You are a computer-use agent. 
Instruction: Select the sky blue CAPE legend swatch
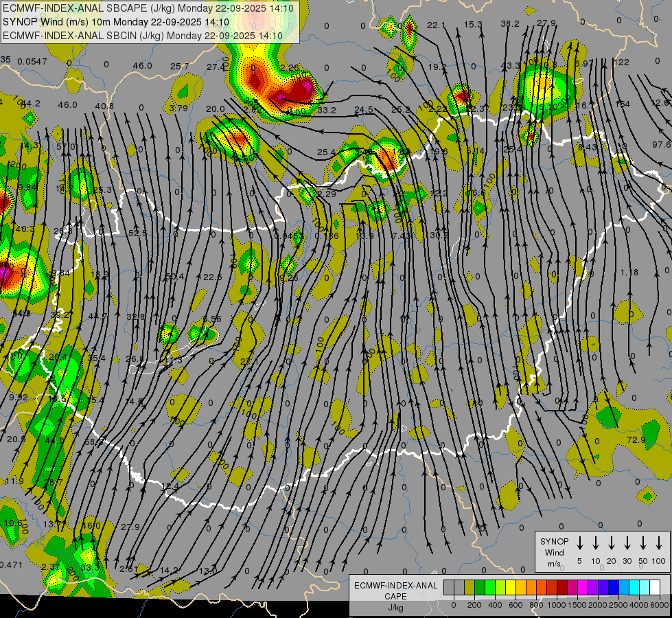pos(625,587)
